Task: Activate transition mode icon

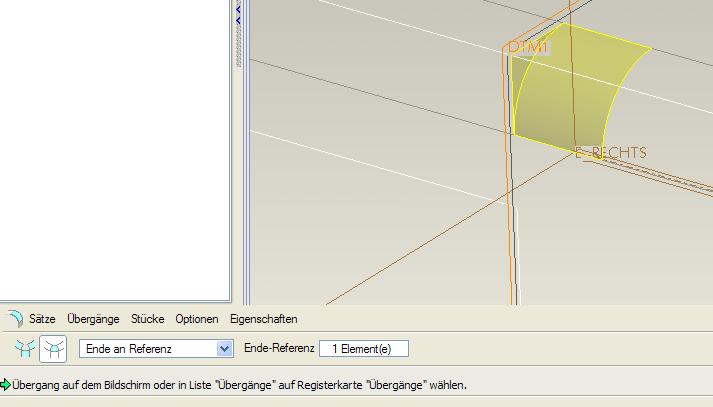Action: [53, 349]
